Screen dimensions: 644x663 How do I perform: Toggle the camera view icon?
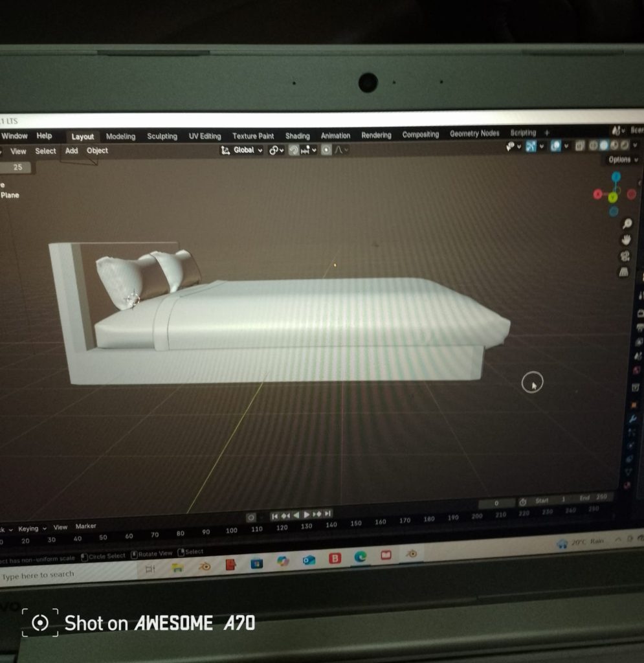click(x=625, y=256)
